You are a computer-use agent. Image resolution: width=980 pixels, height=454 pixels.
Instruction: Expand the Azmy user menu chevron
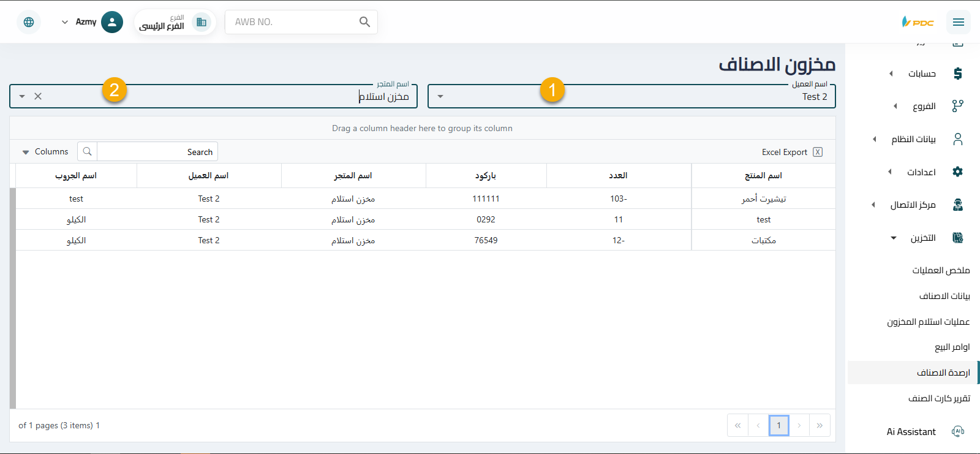pos(65,22)
